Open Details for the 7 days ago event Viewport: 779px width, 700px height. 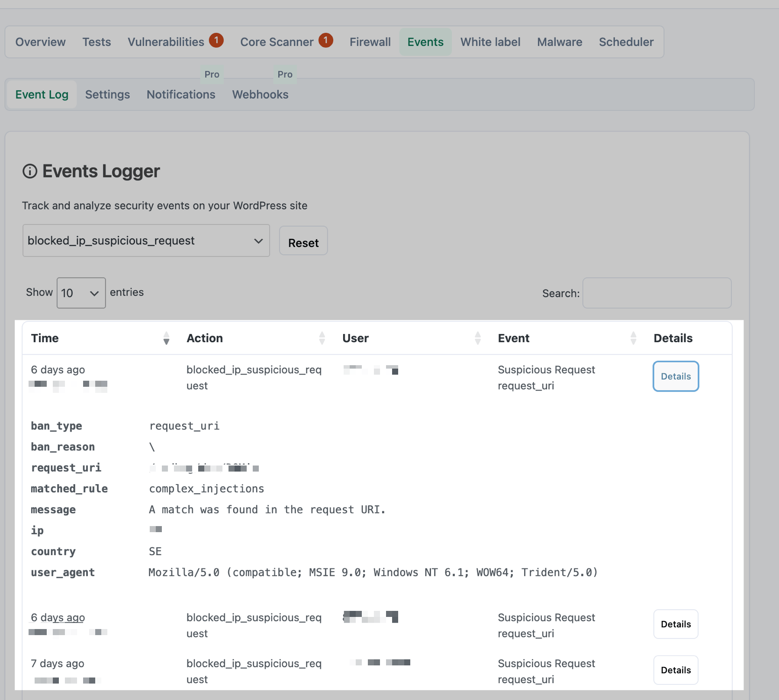click(676, 670)
